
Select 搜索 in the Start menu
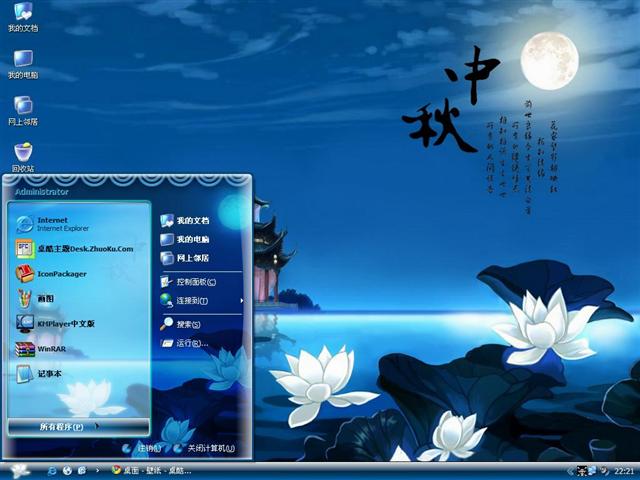point(188,324)
